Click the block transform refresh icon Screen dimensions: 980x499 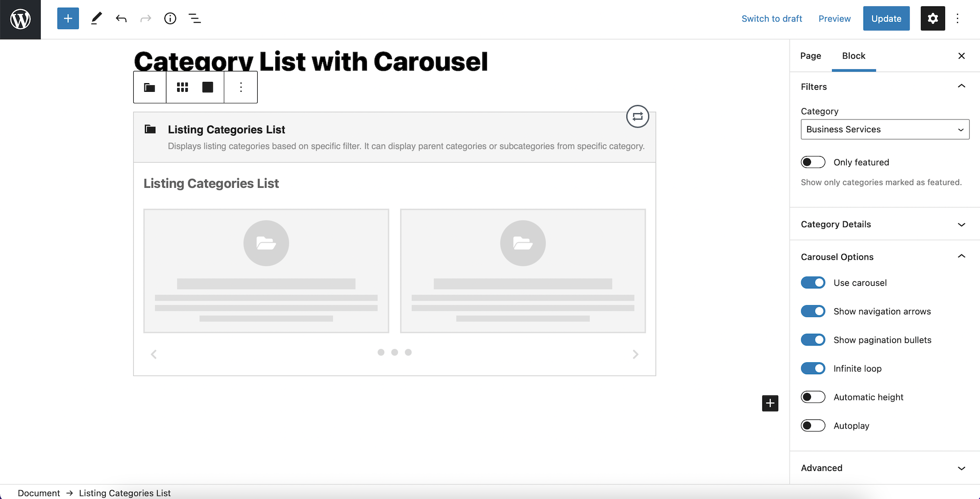tap(638, 116)
